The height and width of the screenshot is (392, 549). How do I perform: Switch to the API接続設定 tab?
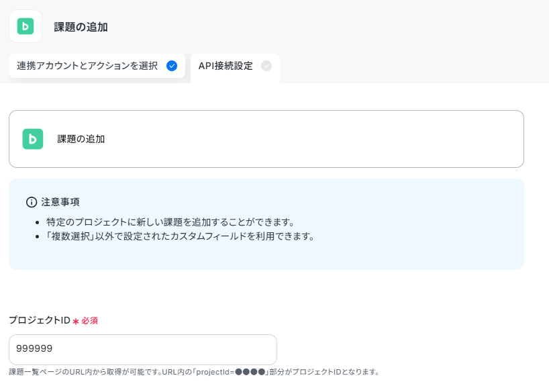(235, 67)
